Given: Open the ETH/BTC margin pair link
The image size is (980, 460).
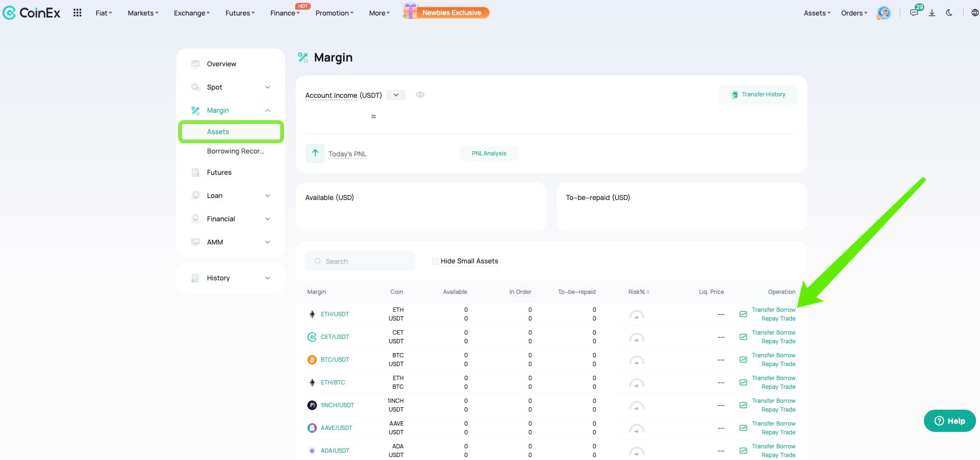Looking at the screenshot, I should (x=332, y=383).
